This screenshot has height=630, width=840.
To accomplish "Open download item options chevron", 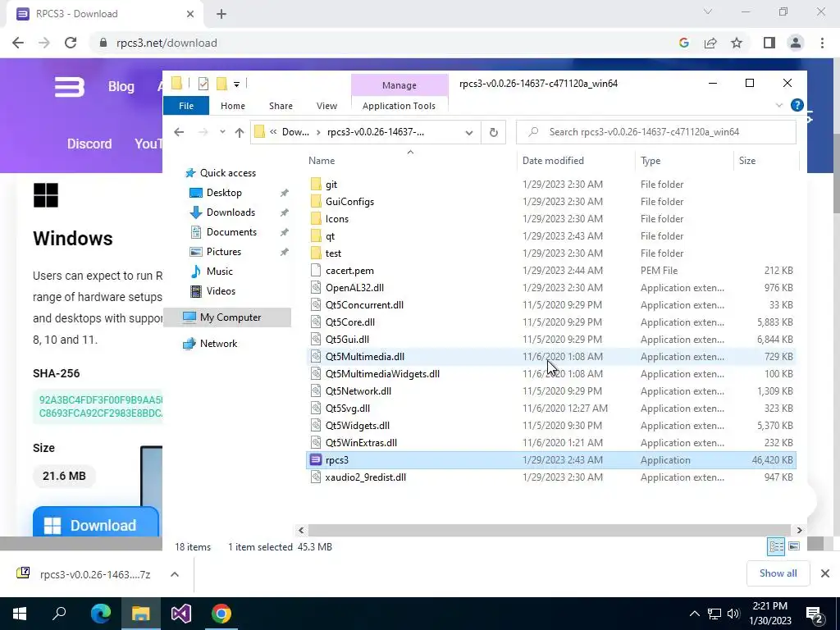I will (x=175, y=574).
